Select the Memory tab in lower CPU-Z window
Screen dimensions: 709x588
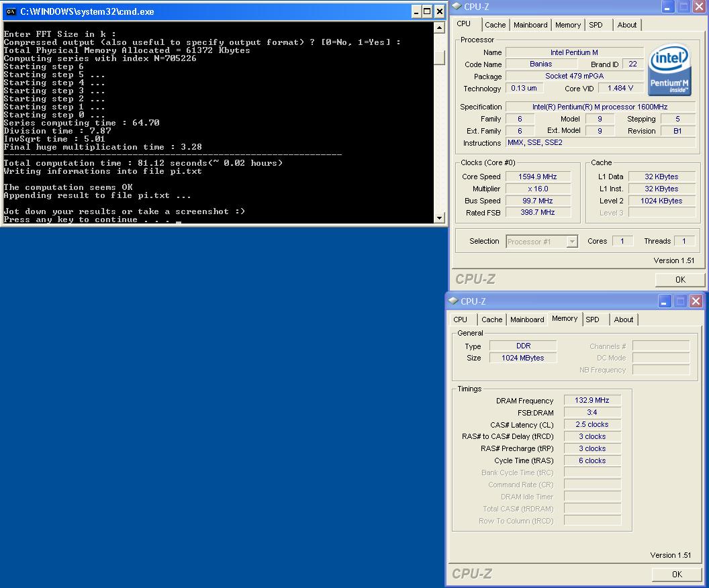565,318
